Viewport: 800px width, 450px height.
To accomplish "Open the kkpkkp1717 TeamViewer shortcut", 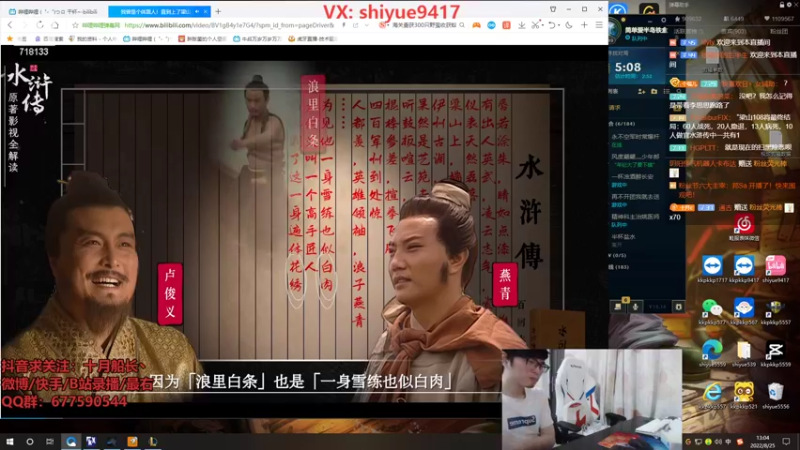I will click(712, 269).
